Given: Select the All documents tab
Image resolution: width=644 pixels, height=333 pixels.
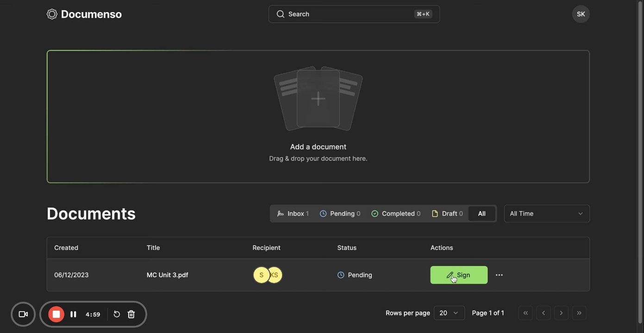Looking at the screenshot, I should (481, 214).
